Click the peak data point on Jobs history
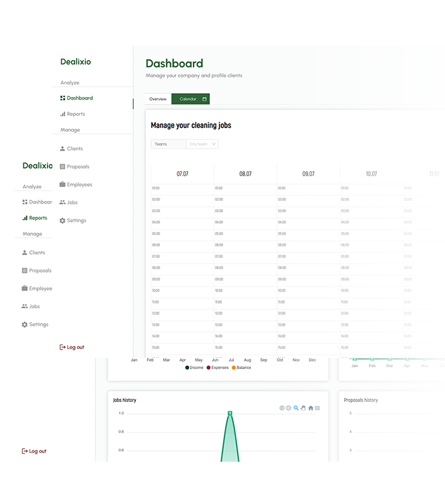 point(230,413)
